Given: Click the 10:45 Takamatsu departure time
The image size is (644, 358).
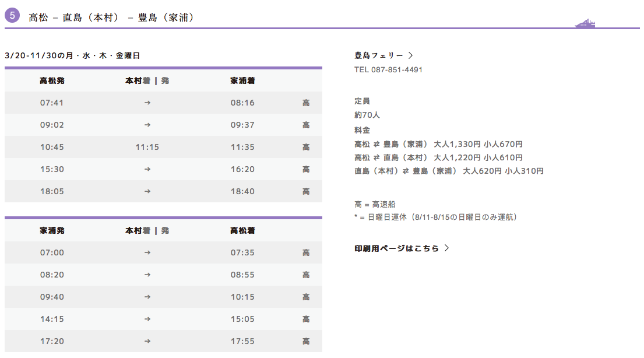Looking at the screenshot, I should tap(52, 147).
